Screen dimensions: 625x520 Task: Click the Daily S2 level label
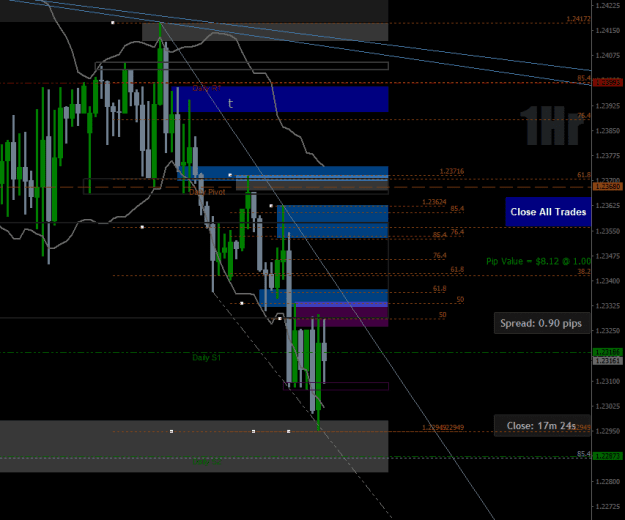206,462
